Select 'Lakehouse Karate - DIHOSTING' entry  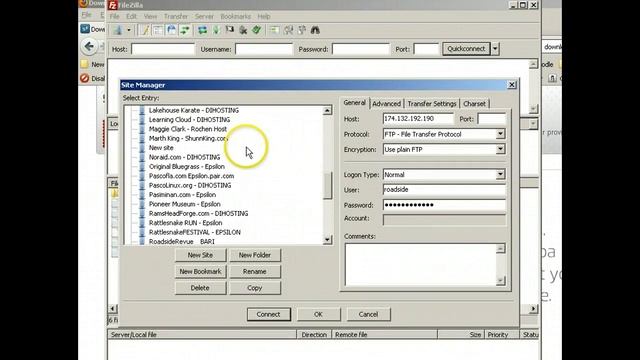point(193,110)
